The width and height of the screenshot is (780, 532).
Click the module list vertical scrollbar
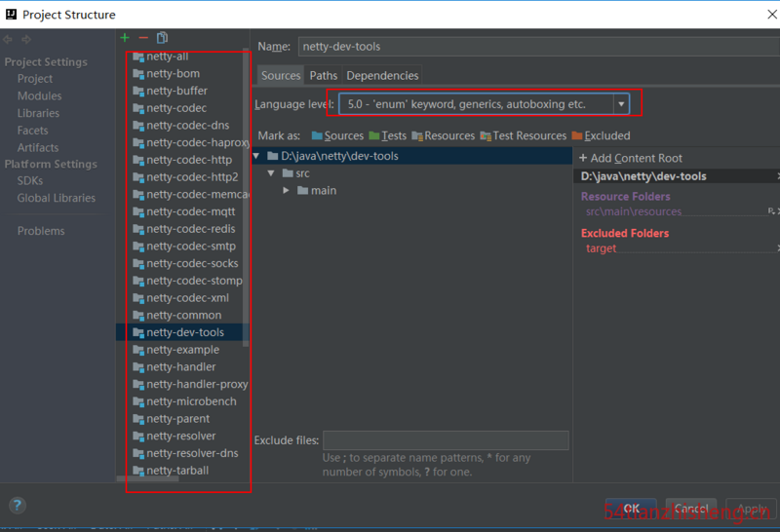pos(246,199)
